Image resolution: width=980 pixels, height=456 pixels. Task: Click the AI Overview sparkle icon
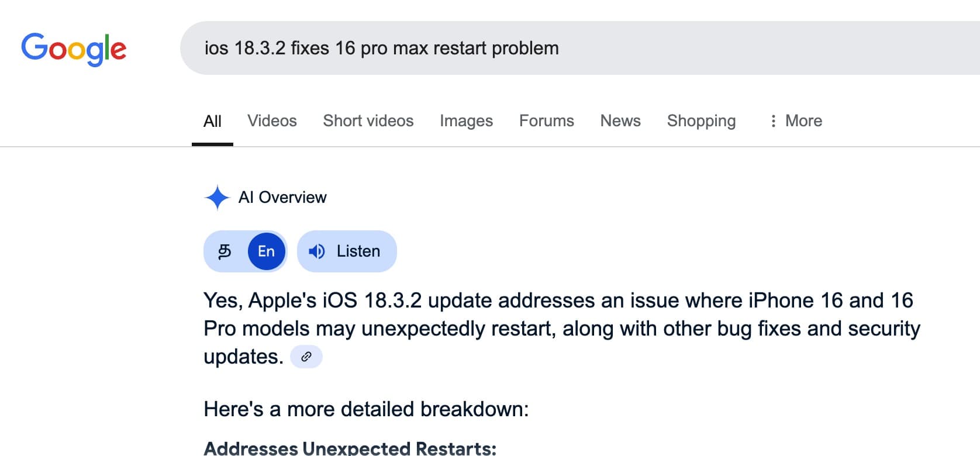click(x=217, y=198)
